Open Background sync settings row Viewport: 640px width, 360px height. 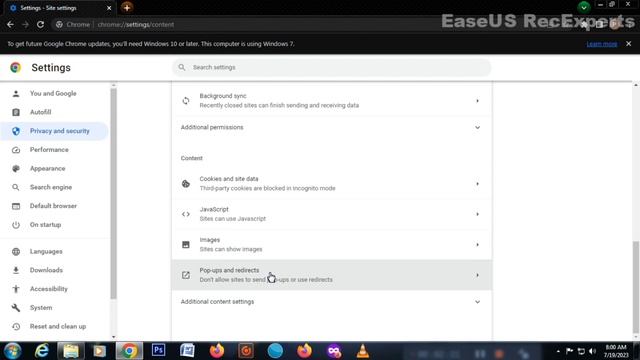331,100
